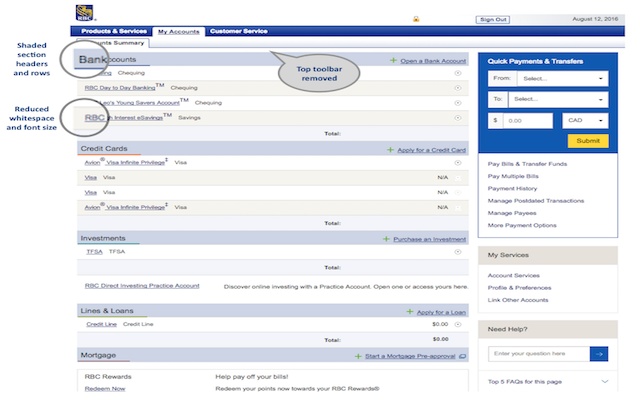
Task: Open More Payment Options
Action: pos(522,225)
